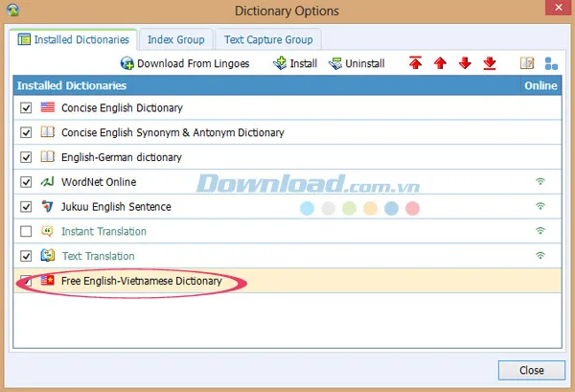Click the Lingoes app icon in title bar
This screenshot has height=392, width=575.
pos(12,10)
